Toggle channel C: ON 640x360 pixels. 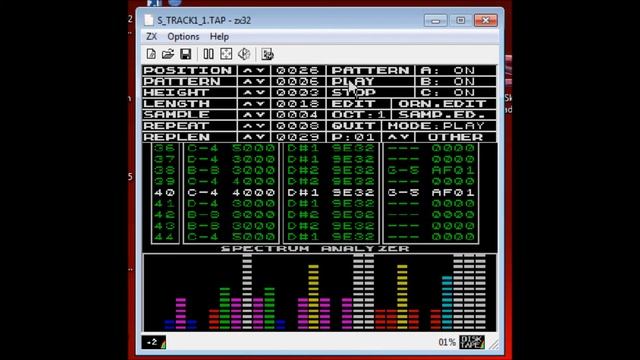[x=456, y=92]
